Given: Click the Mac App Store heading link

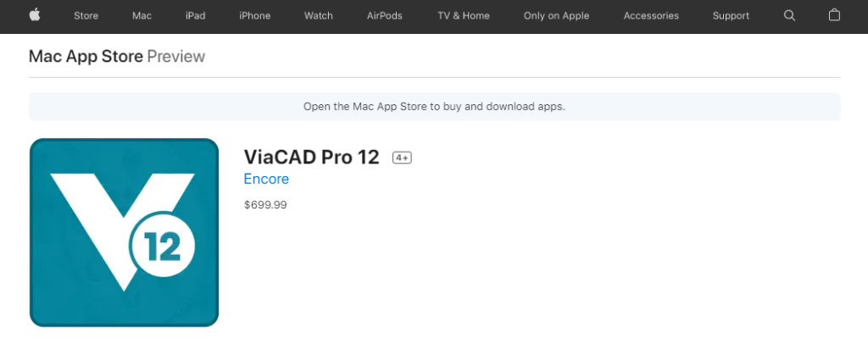Looking at the screenshot, I should click(x=86, y=57).
